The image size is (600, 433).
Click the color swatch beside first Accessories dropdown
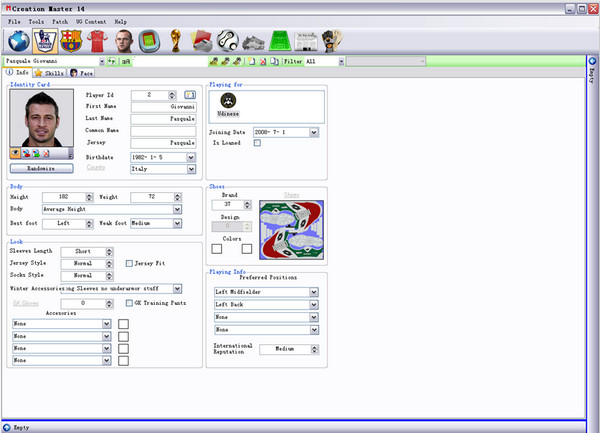click(123, 324)
